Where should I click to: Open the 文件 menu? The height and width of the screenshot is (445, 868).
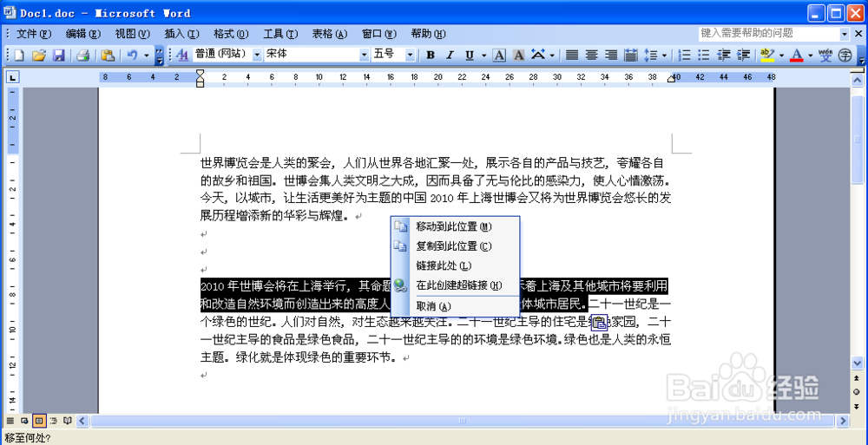[x=34, y=34]
